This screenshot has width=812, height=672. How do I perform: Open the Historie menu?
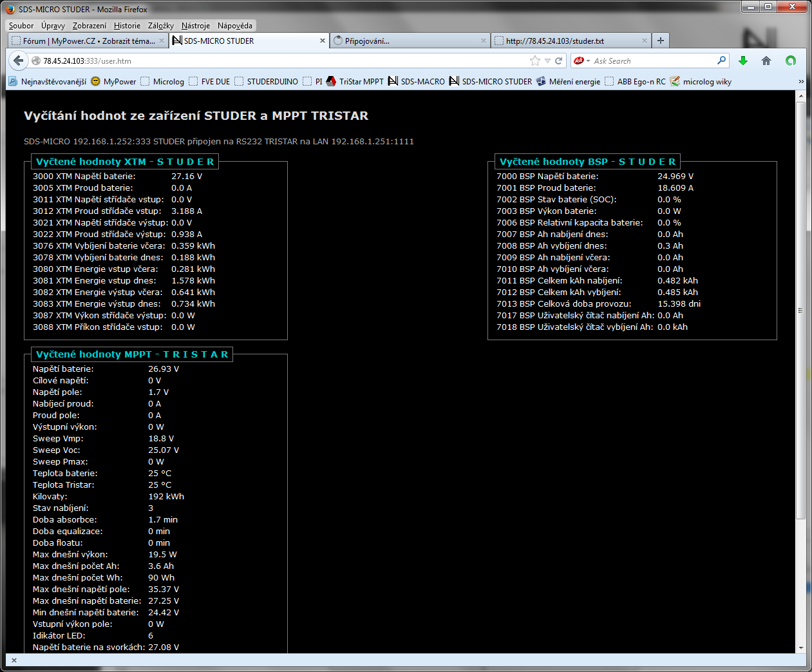pyautogui.click(x=127, y=26)
